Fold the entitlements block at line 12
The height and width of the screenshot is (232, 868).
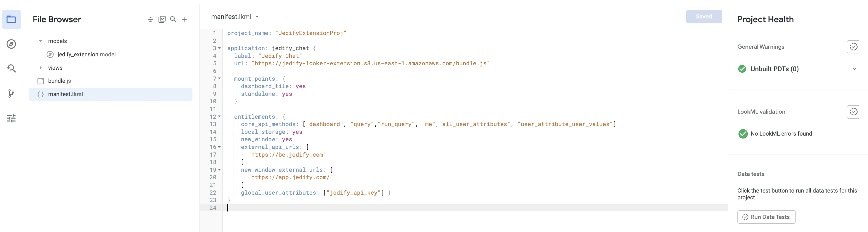pyautogui.click(x=219, y=117)
